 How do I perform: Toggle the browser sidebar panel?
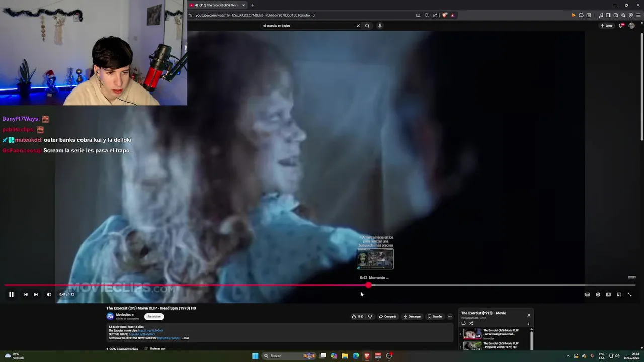(x=608, y=15)
